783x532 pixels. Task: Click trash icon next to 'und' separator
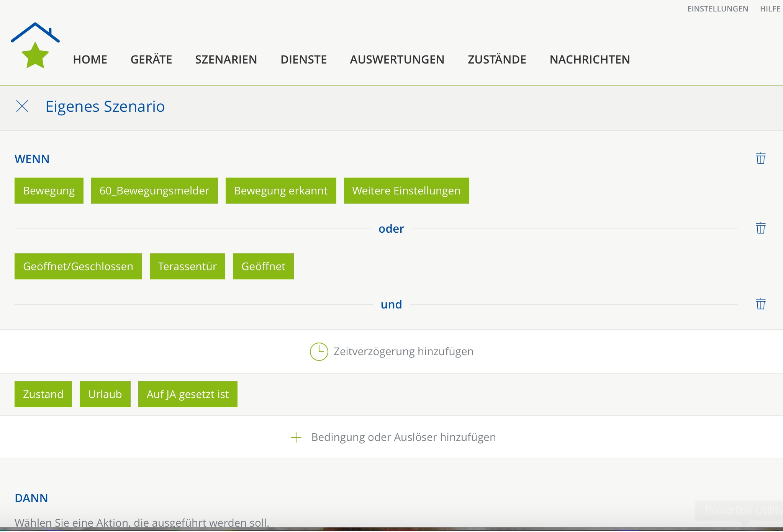760,304
